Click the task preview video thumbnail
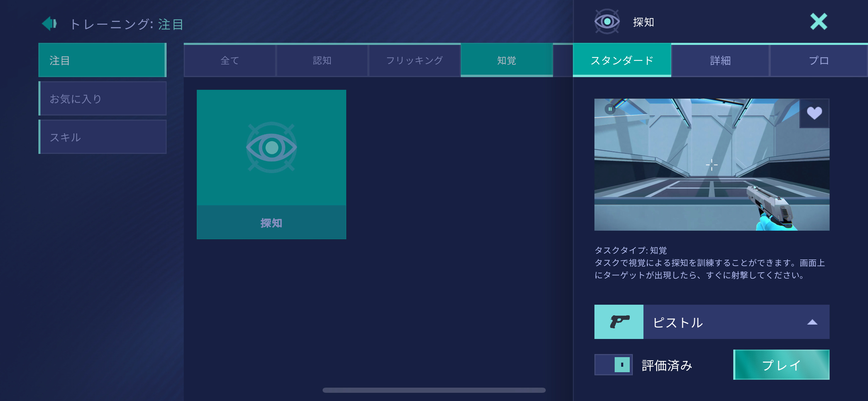This screenshot has width=868, height=401. (x=712, y=165)
